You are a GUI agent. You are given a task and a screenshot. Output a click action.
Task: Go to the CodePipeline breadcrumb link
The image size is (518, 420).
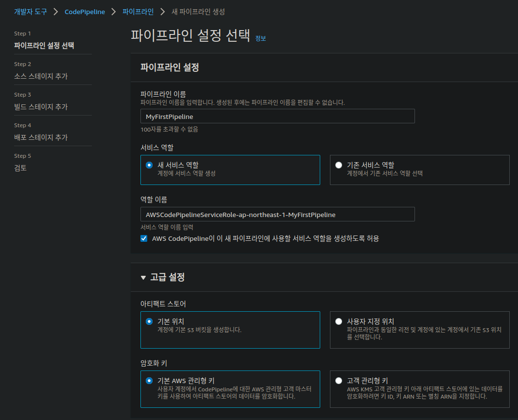point(85,12)
